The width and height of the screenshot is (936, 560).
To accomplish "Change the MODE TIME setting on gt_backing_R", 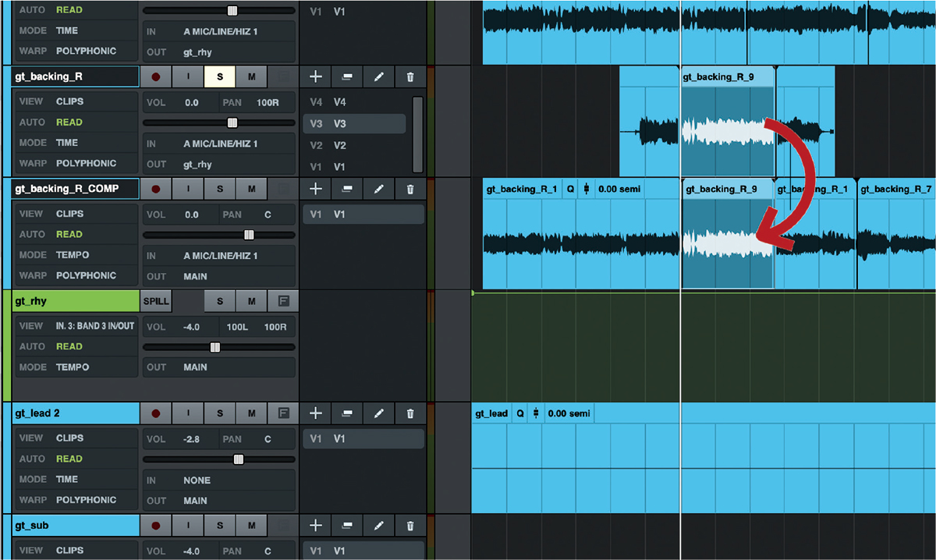I will click(76, 143).
